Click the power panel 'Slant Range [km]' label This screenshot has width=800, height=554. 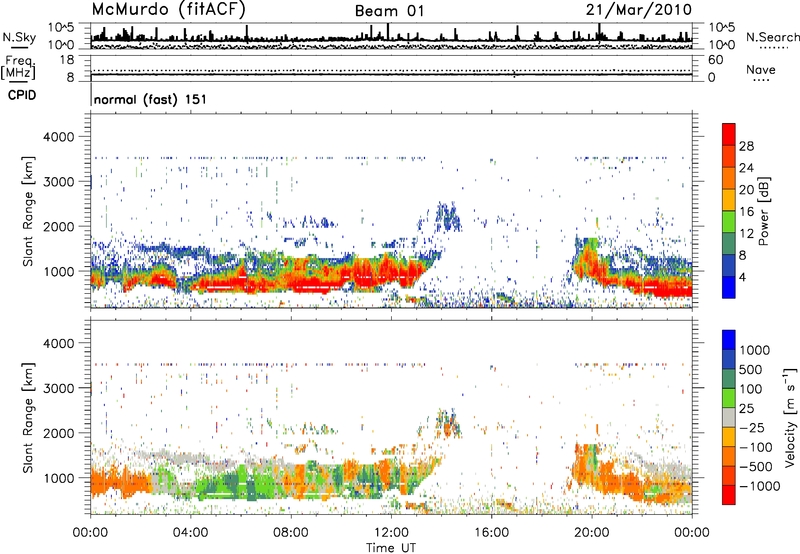pos(28,211)
